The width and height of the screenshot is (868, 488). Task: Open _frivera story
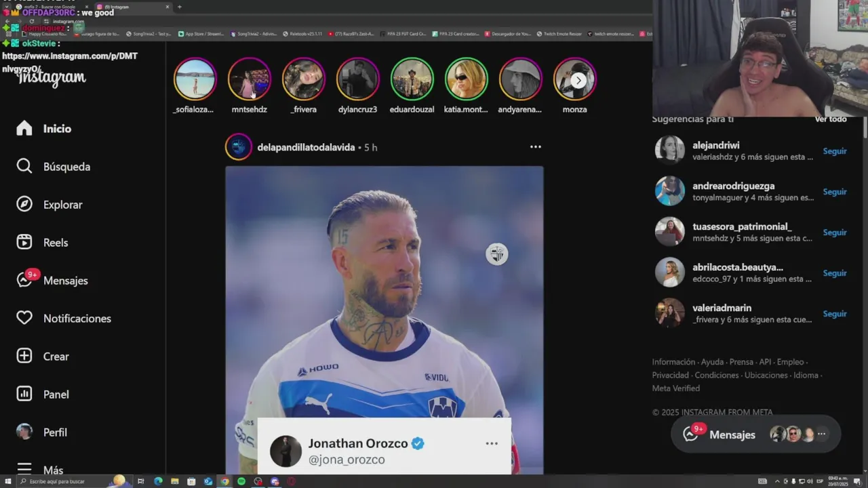[303, 79]
